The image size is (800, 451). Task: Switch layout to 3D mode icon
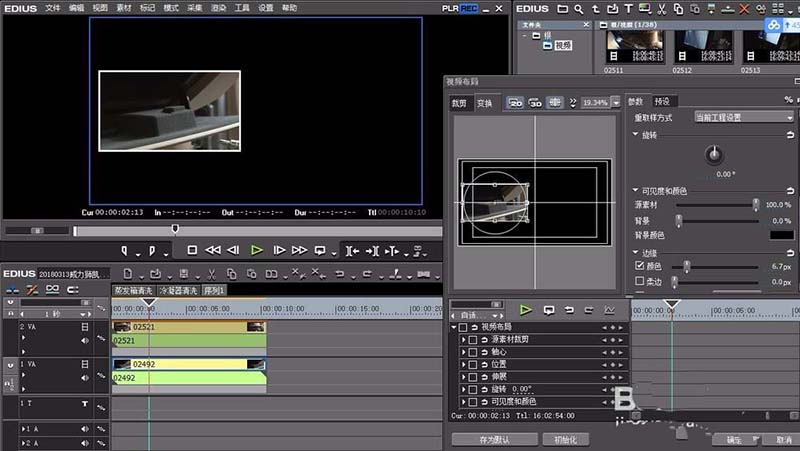pos(535,102)
